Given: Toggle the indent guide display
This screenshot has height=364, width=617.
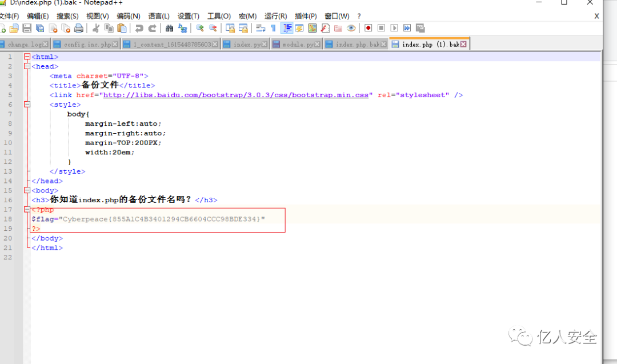Looking at the screenshot, I should tap(287, 28).
